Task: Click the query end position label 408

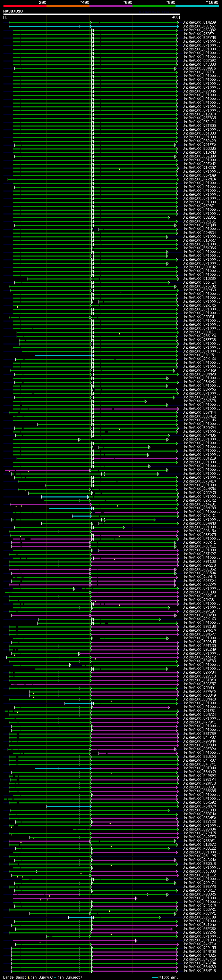Action: pos(175,17)
